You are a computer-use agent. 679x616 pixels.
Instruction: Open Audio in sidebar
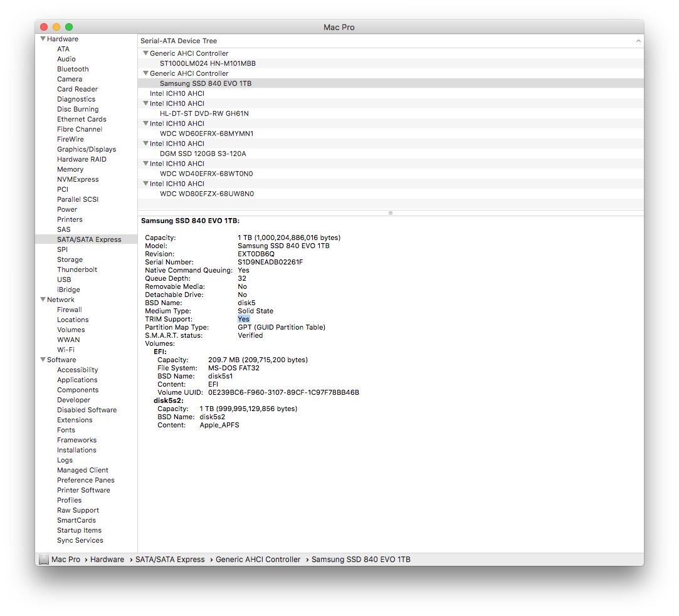point(66,59)
